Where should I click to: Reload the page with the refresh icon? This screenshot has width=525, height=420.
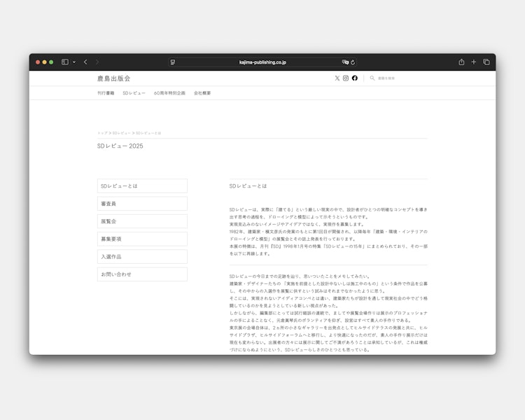[x=353, y=62]
